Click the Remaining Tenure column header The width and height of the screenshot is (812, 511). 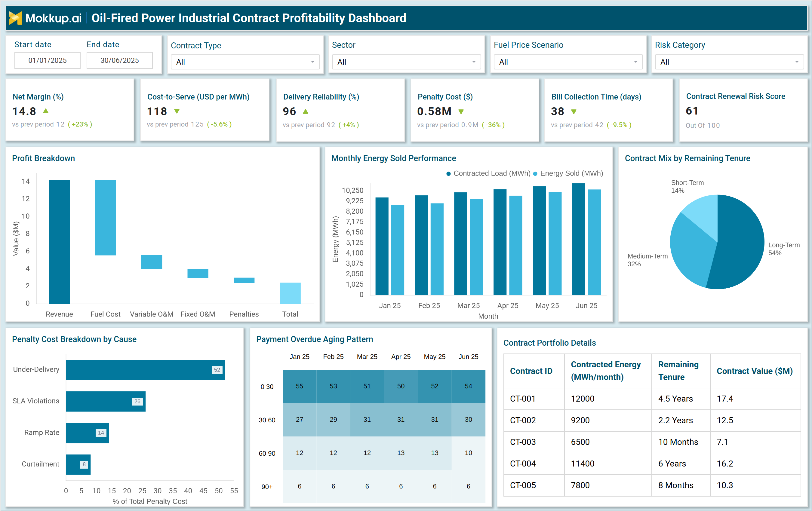tap(681, 371)
